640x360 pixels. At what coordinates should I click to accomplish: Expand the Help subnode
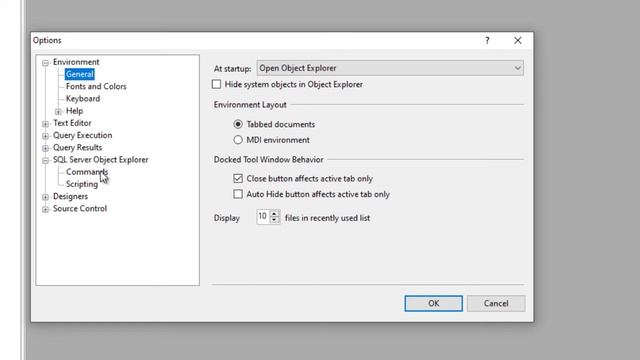[x=58, y=111]
